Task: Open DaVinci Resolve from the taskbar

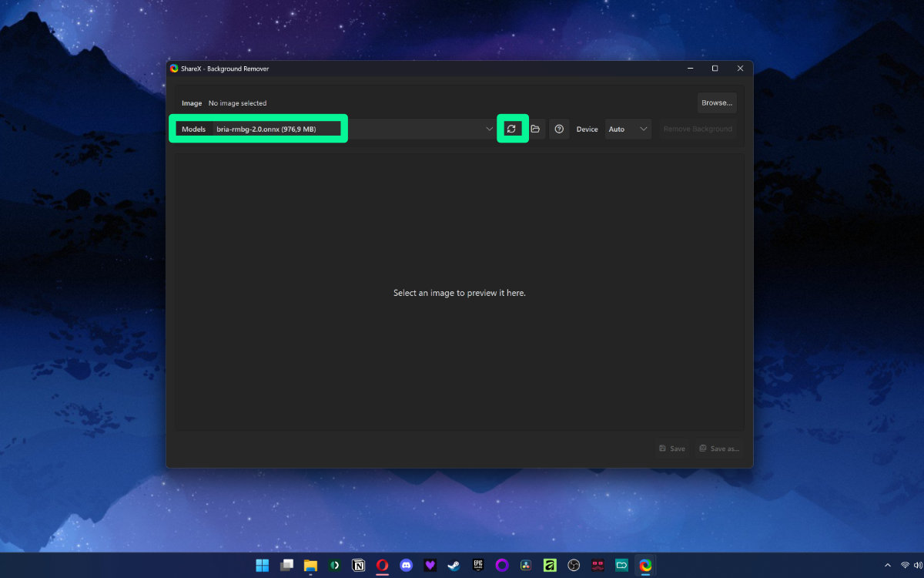Action: (x=526, y=565)
